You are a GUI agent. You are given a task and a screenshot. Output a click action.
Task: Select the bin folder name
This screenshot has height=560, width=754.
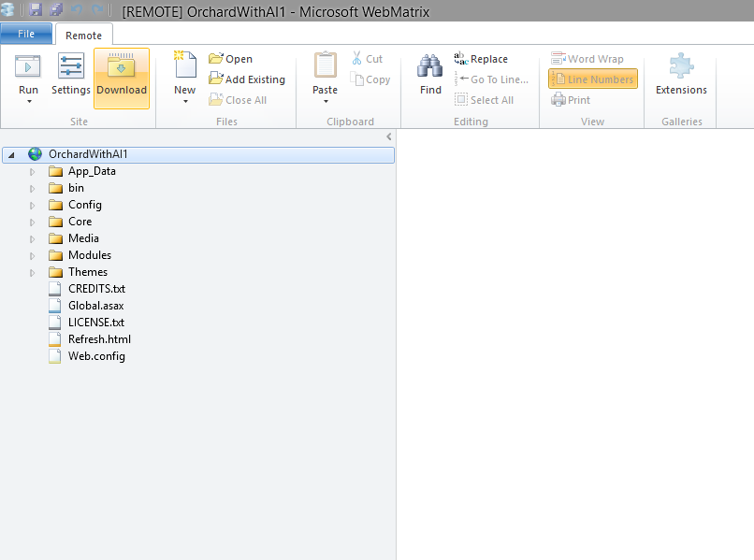click(x=76, y=188)
